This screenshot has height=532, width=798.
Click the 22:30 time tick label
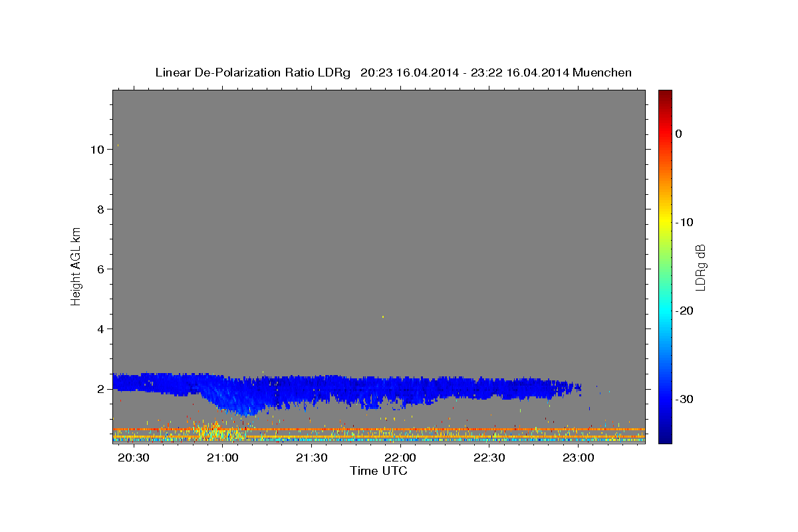490,458
